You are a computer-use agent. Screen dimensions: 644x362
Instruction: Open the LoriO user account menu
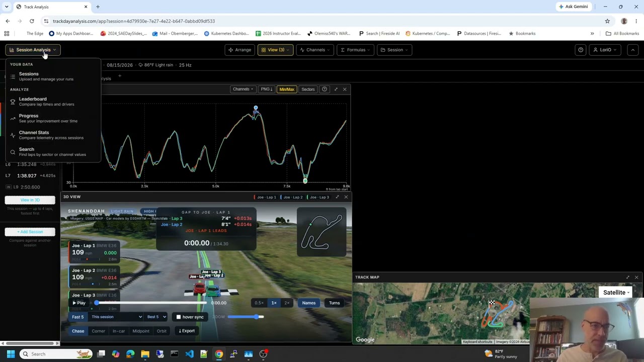pos(605,50)
